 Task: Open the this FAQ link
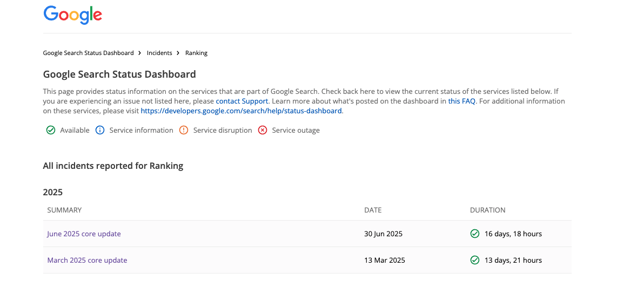click(461, 101)
